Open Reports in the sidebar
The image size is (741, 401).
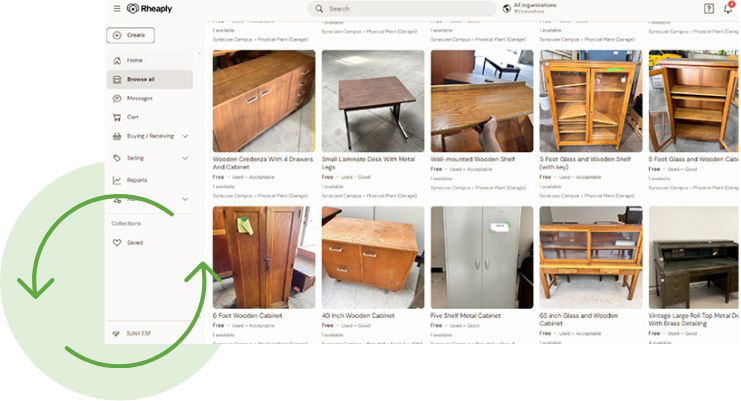pyautogui.click(x=137, y=180)
